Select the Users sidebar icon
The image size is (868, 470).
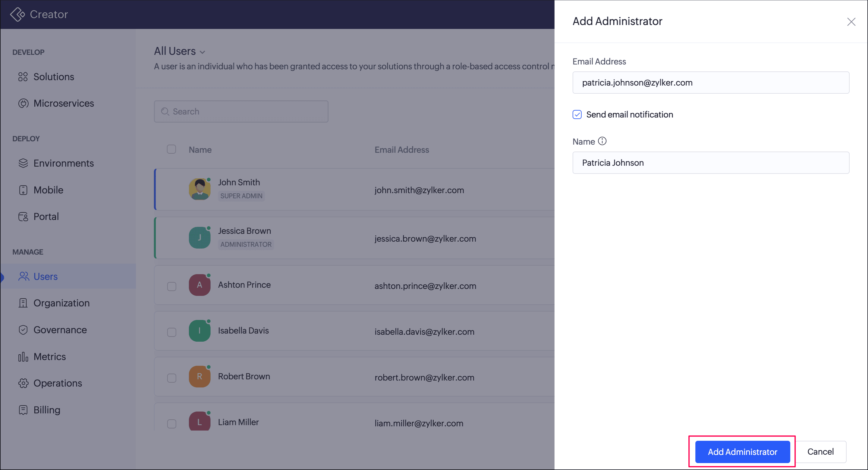click(24, 277)
